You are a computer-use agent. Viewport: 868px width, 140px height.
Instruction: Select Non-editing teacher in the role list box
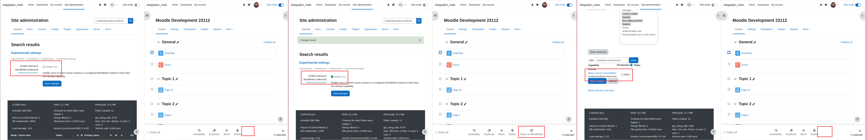(632, 21)
